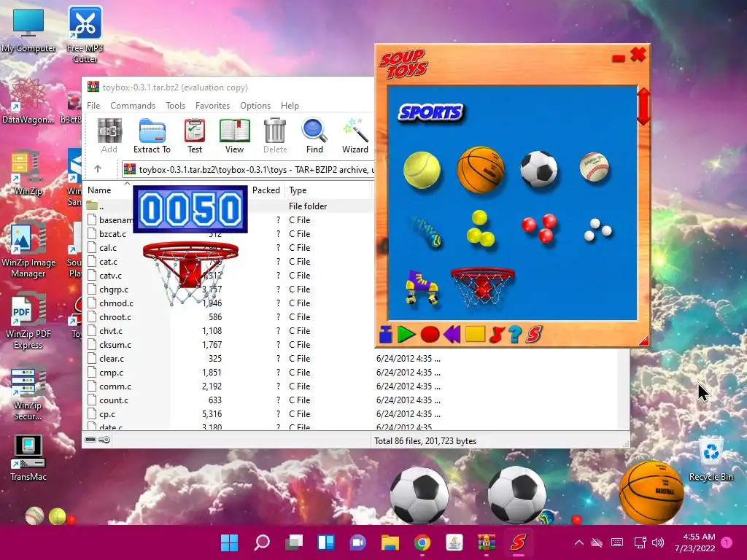Click the disk drive icon in WinRAR status bar
Image resolution: width=747 pixels, height=560 pixels.
point(90,440)
